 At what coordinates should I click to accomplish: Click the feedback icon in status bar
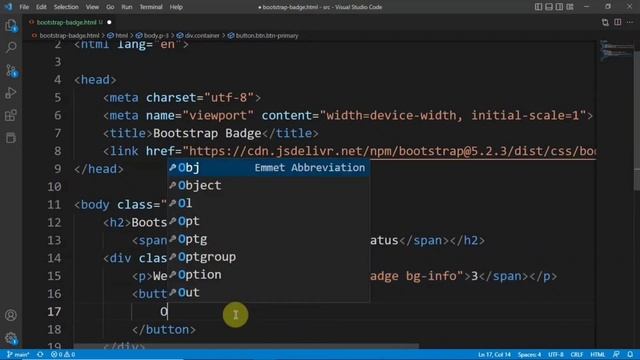[x=616, y=355]
